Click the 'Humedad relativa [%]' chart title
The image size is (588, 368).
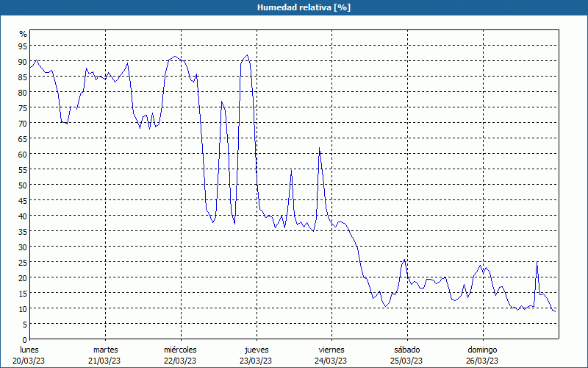(x=304, y=7)
